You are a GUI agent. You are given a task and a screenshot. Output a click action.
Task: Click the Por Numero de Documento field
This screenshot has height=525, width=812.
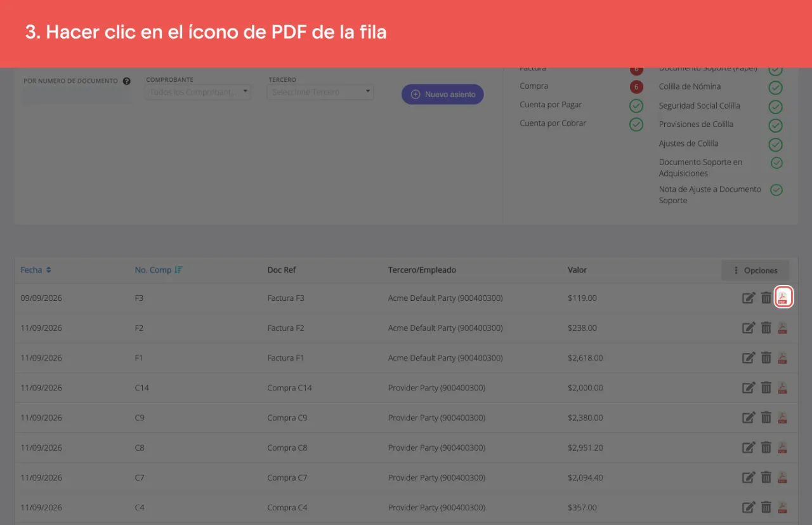[x=77, y=95]
